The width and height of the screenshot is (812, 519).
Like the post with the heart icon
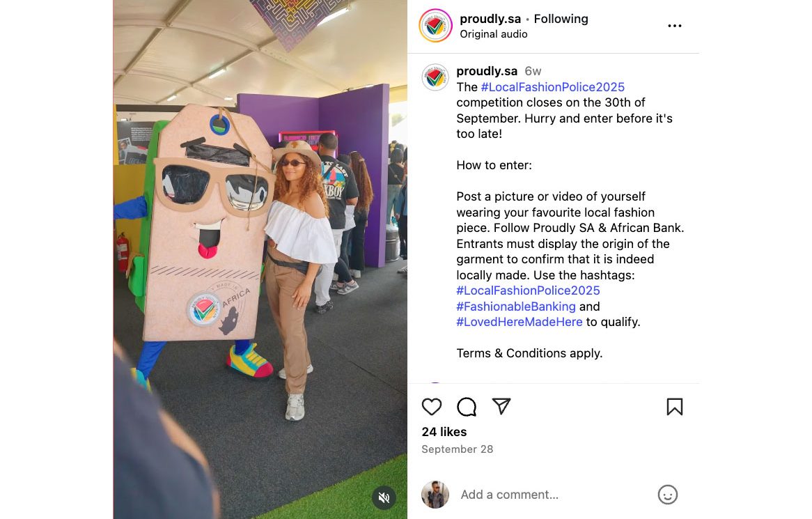point(431,407)
